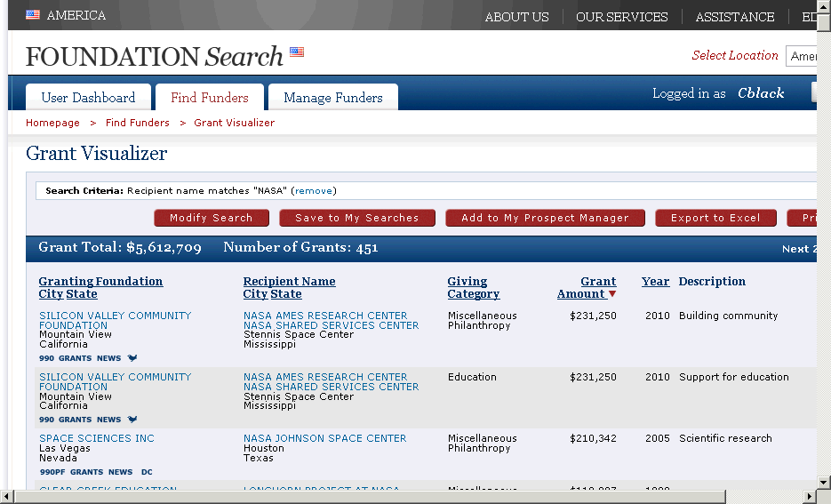Screen dimensions: 831x504
Task: Sort by City under Granting Foundation
Action: pyautogui.click(x=51, y=294)
